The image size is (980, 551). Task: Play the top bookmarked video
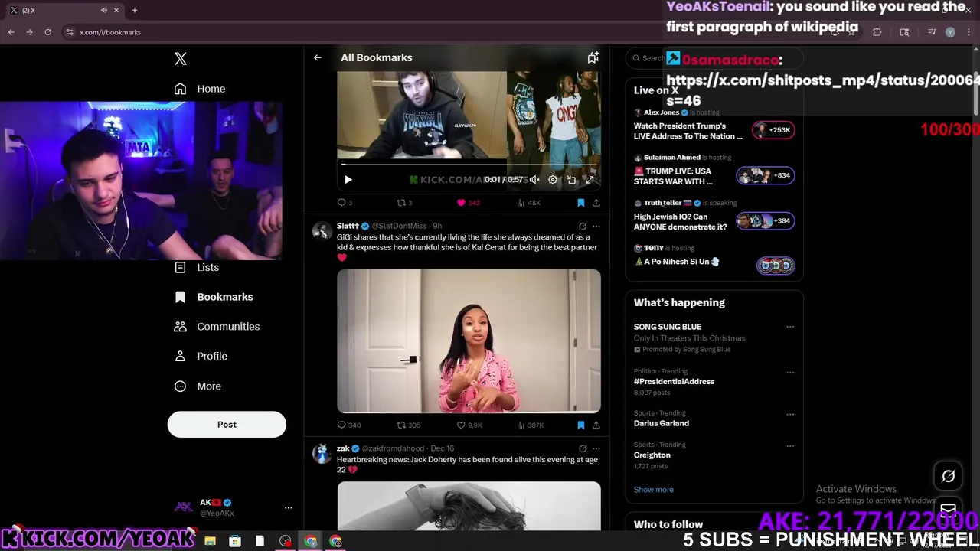point(348,180)
